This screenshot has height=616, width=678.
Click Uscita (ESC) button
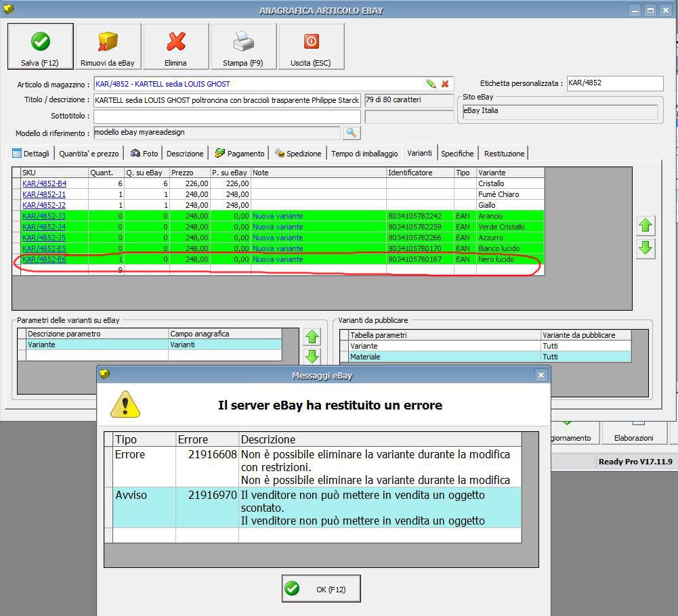coord(311,46)
